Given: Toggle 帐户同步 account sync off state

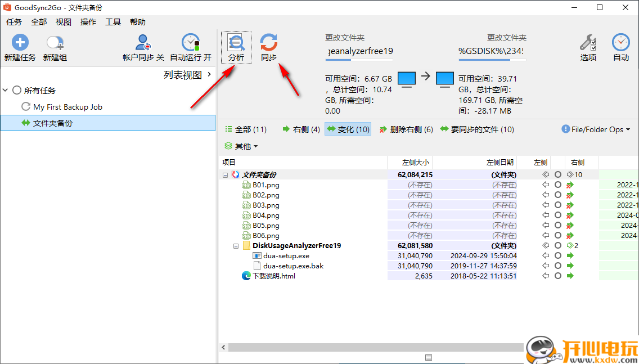Looking at the screenshot, I should 142,47.
